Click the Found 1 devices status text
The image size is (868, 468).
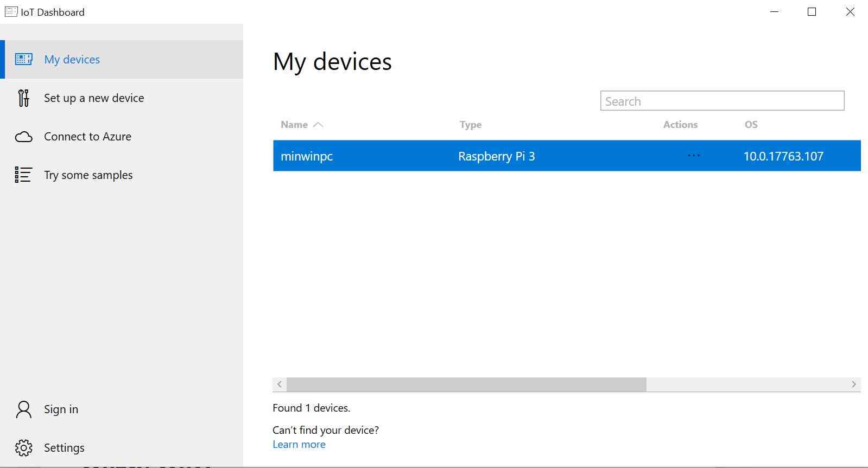coord(312,408)
